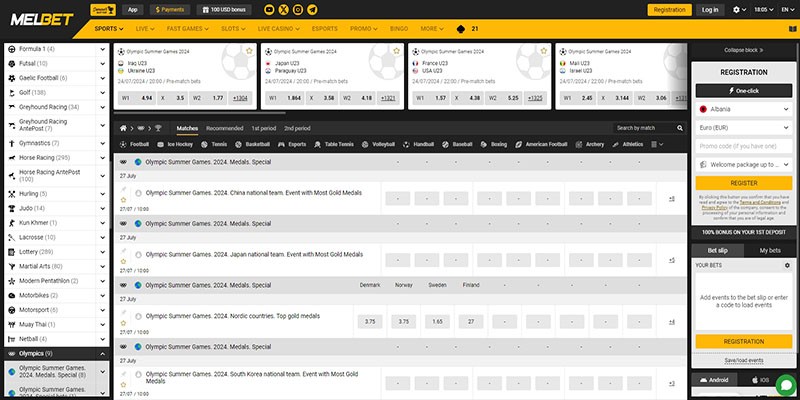Click Collapse block
Screen dimensions: 800x400
click(x=744, y=50)
